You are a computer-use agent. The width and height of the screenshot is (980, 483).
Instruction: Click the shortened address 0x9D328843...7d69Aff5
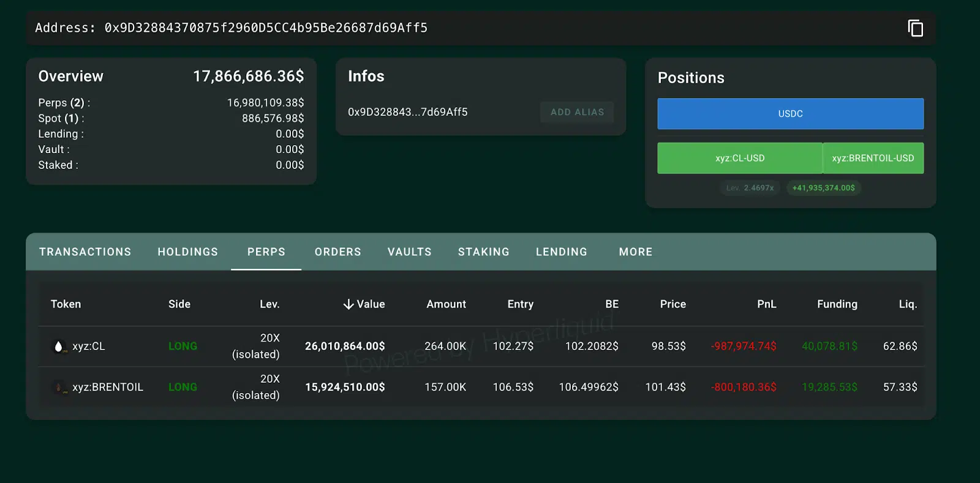tap(407, 112)
